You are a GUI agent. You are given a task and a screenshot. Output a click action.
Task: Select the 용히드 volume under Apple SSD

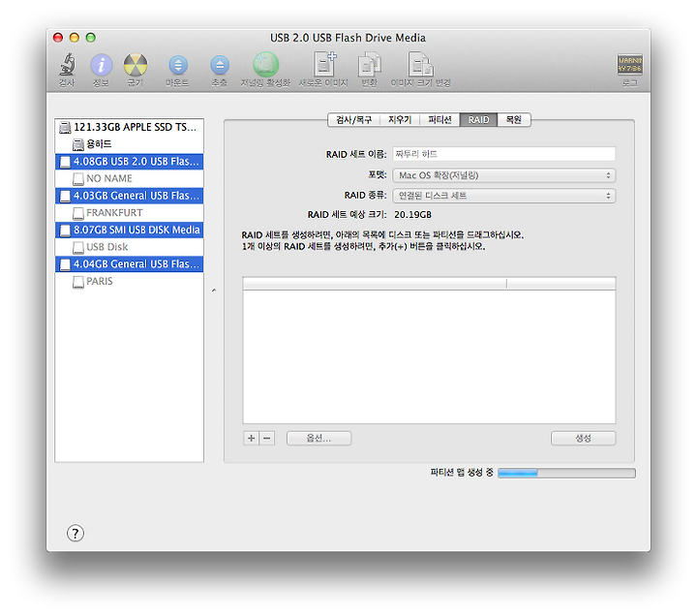click(x=130, y=144)
